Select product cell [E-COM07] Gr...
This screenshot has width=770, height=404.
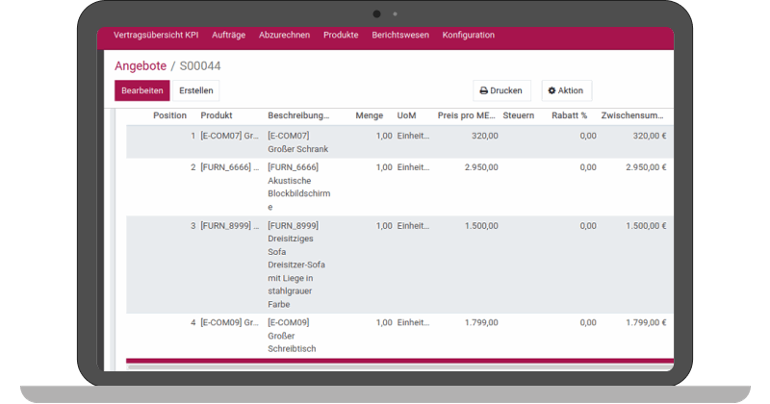pyautogui.click(x=229, y=136)
